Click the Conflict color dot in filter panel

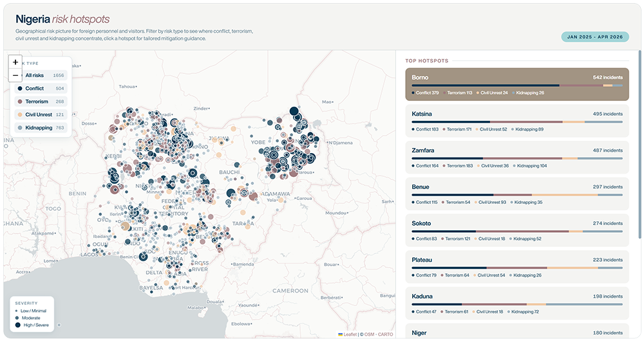(20, 89)
